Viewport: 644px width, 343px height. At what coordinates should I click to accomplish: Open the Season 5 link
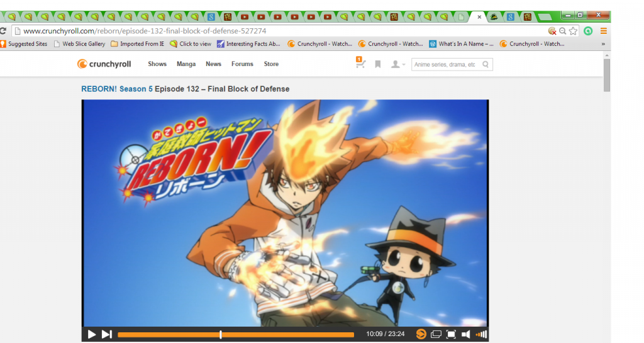[x=136, y=89]
